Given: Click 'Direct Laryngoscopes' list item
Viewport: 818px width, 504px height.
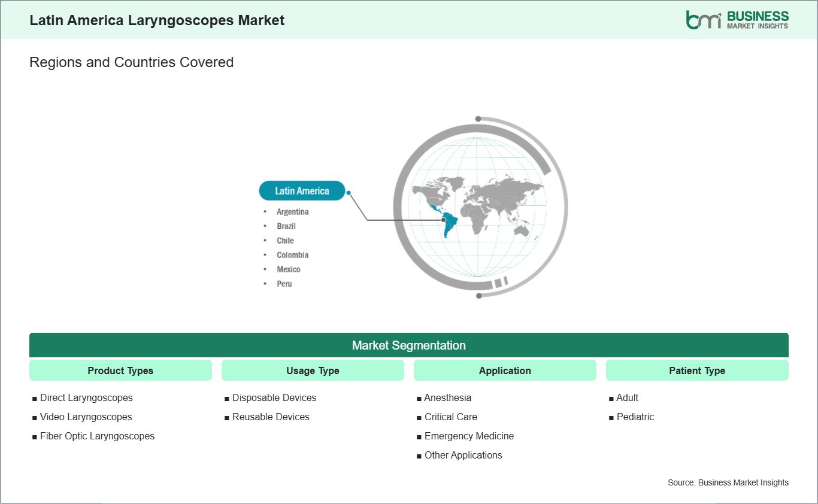Looking at the screenshot, I should pos(83,397).
